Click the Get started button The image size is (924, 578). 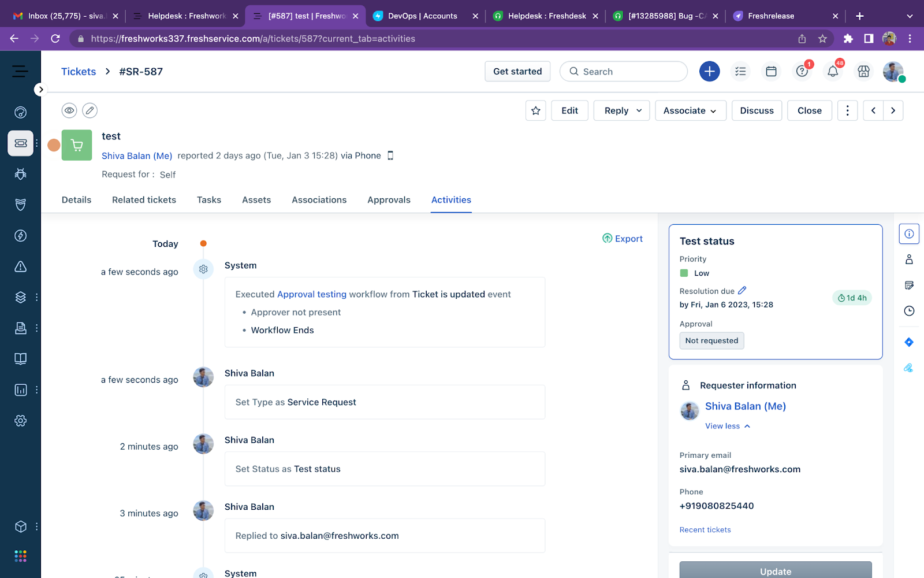(x=517, y=72)
